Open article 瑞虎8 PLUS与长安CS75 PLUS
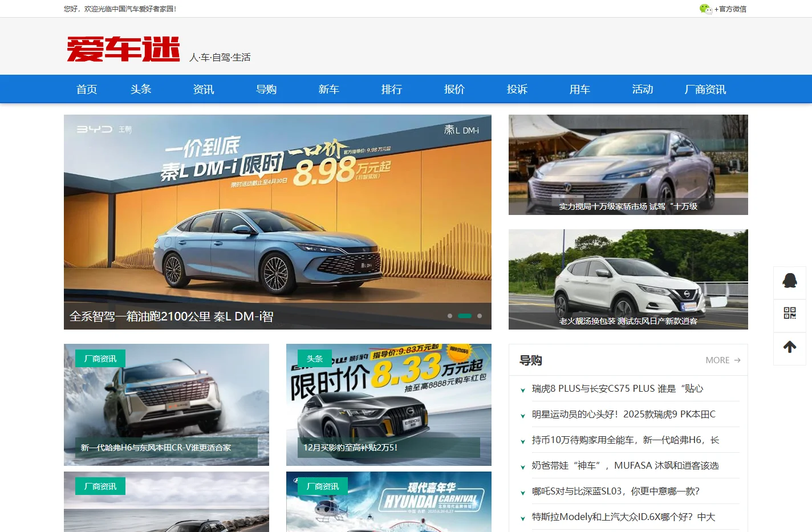 [x=618, y=389]
